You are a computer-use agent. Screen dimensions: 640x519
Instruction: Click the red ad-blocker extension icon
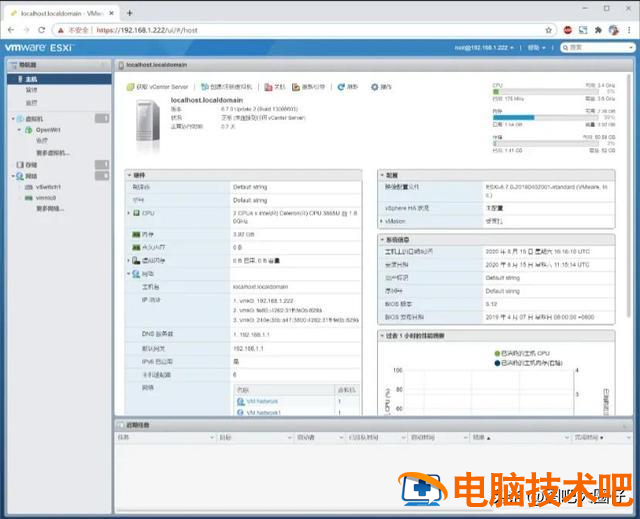coord(567,30)
